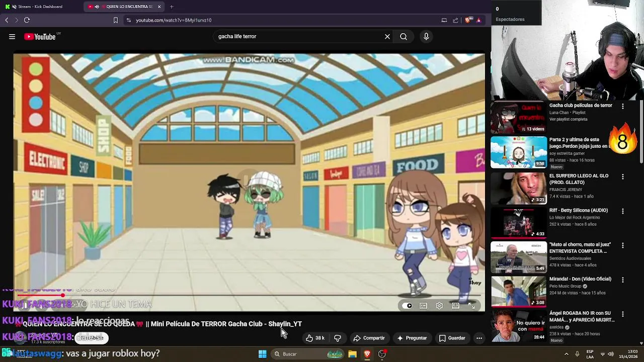Reload the page with refresh icon
The height and width of the screenshot is (362, 644).
[27, 20]
